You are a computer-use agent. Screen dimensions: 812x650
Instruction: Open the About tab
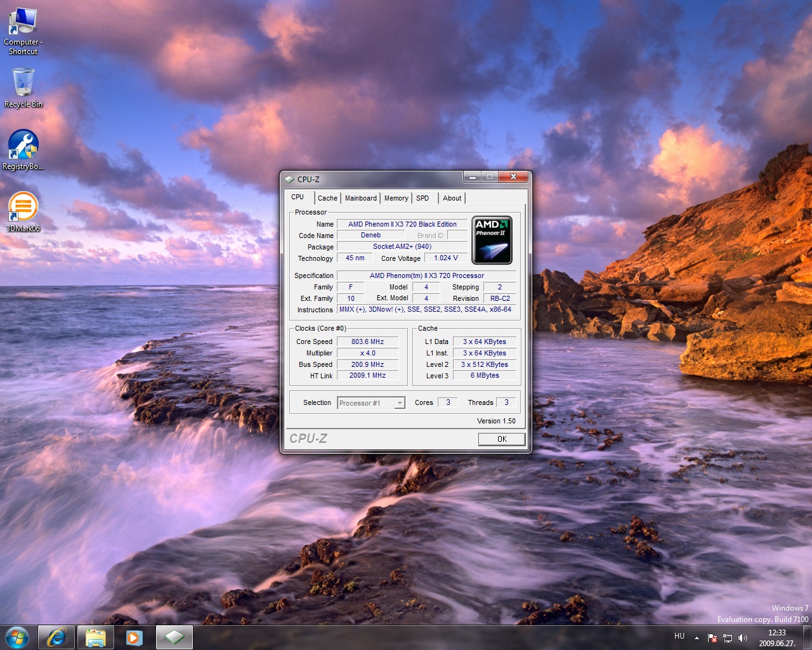click(452, 198)
